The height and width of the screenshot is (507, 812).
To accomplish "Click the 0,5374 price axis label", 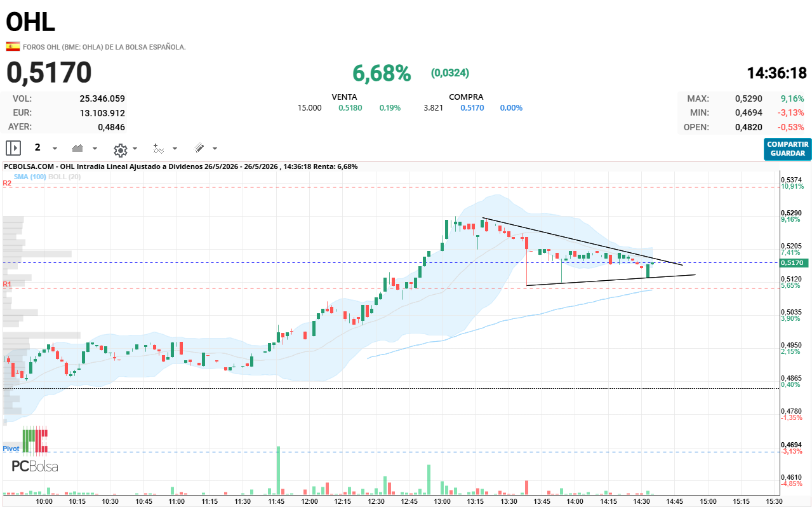I will (x=792, y=180).
